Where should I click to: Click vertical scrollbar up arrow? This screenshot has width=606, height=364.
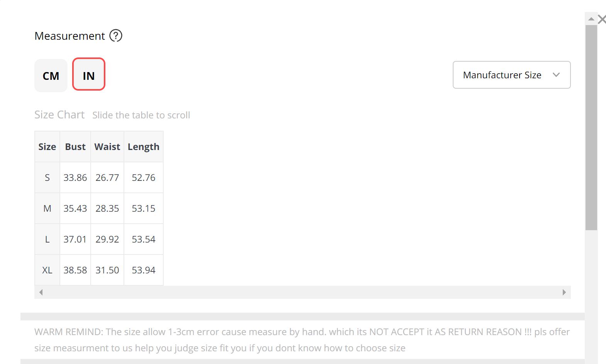(x=591, y=19)
